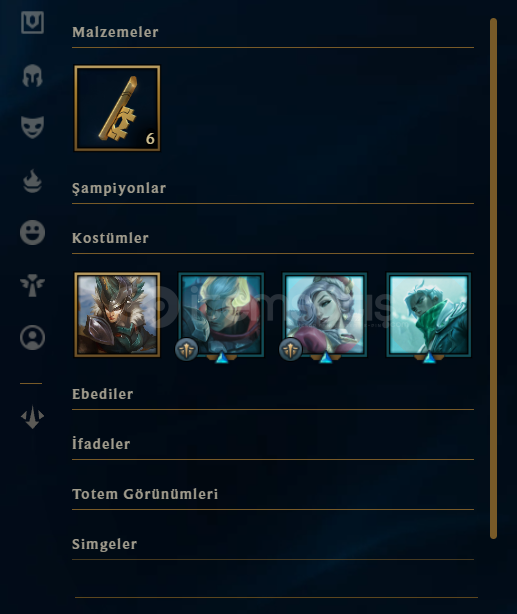Select the summoner icons profile sidebar icon
This screenshot has height=614, width=517.
(x=32, y=338)
